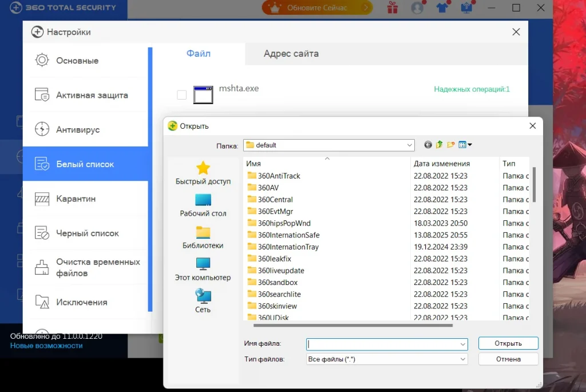Viewport: 586px width, 392px height.
Task: Select the 360sandbox folder icon
Action: click(x=252, y=282)
